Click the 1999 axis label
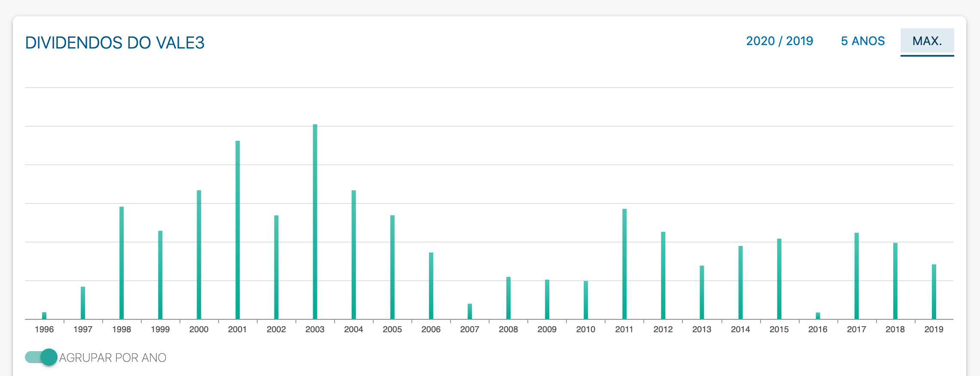 click(160, 329)
